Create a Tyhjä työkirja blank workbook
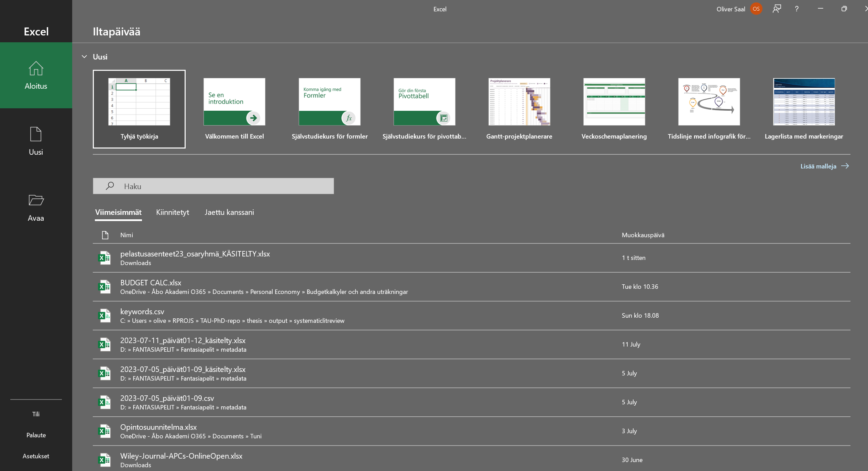The width and height of the screenshot is (868, 471). [x=139, y=109]
